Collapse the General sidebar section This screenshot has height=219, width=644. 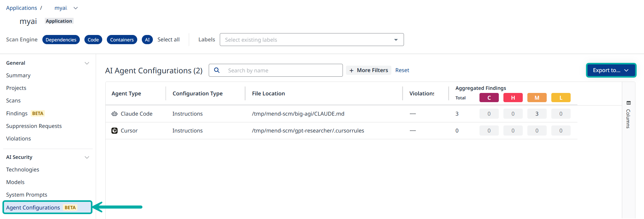coord(87,63)
